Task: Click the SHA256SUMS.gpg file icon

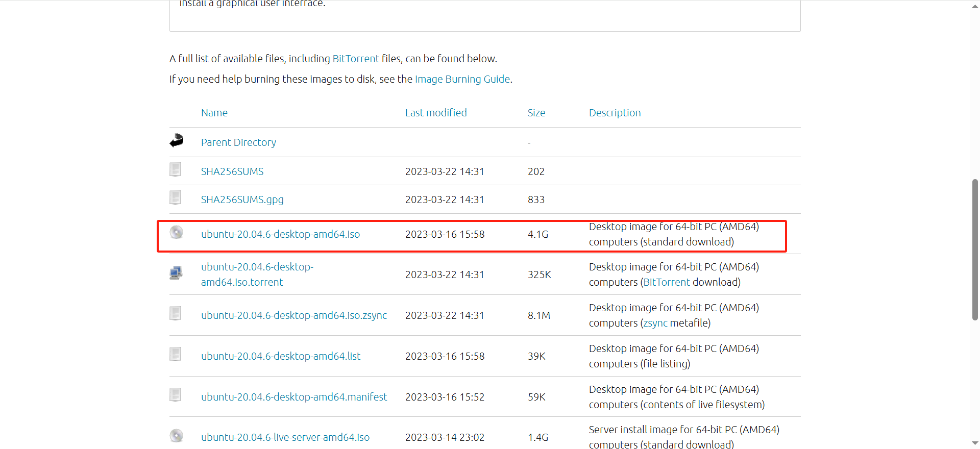Action: click(x=175, y=197)
